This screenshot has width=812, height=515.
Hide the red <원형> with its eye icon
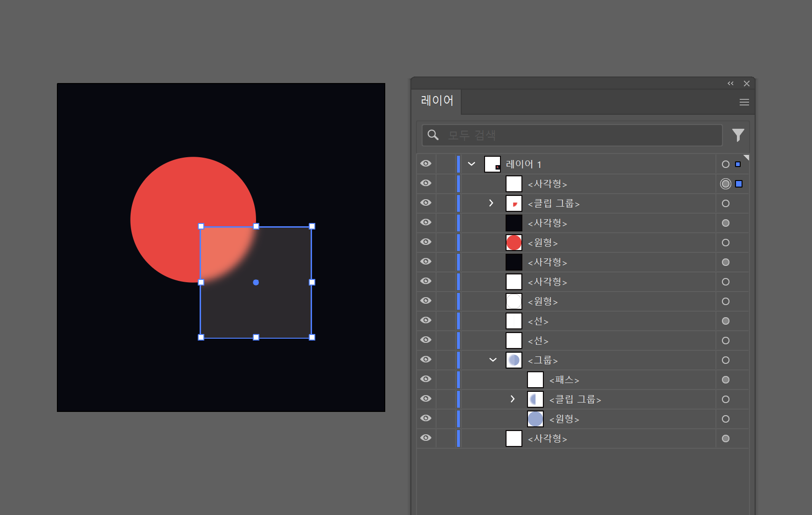[426, 242]
